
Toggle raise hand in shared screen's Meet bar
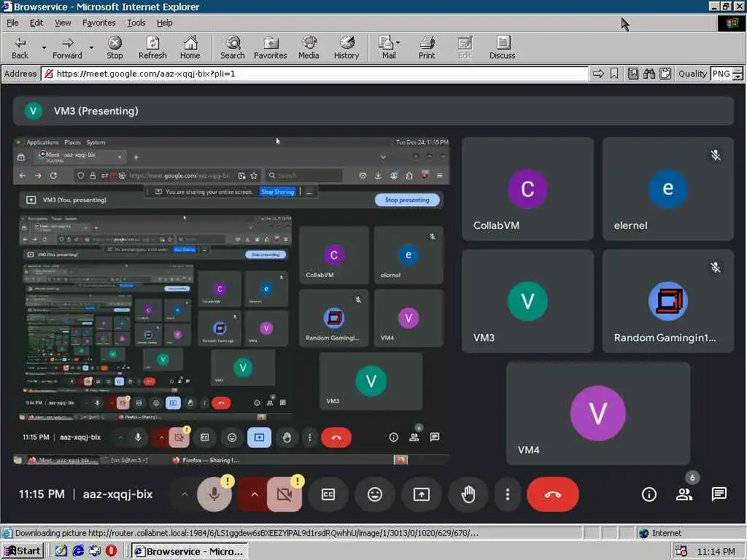pyautogui.click(x=286, y=437)
